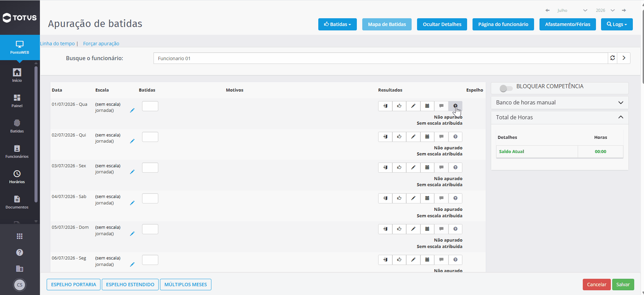Image resolution: width=644 pixels, height=295 pixels.
Task: Click the thumbs-up icon in 02/07/2026 row
Action: click(x=399, y=137)
